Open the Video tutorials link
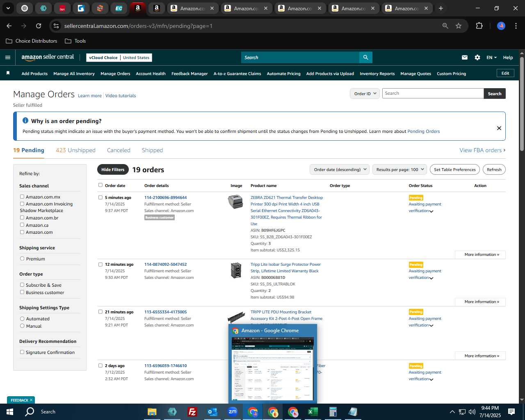525x420 pixels. (x=121, y=96)
